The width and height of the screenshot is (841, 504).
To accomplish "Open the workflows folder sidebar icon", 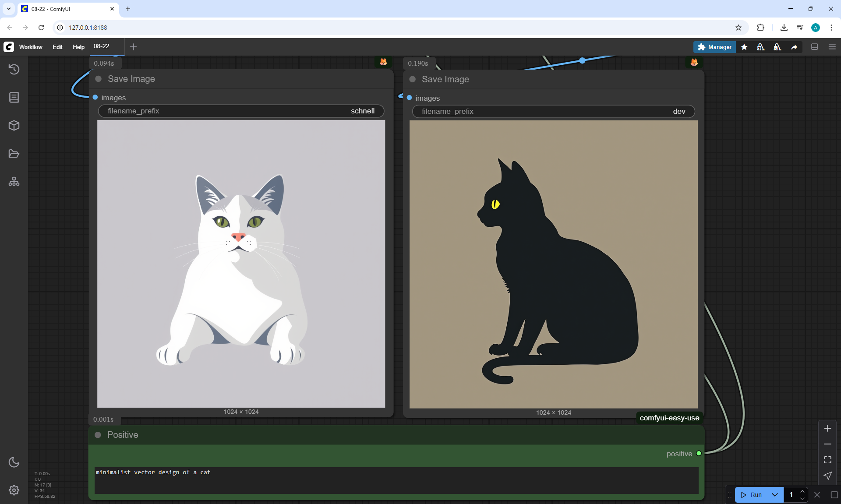I will (14, 154).
